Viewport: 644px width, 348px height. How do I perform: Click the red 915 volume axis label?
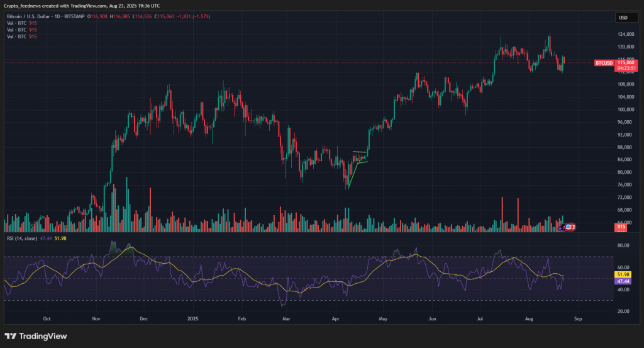click(621, 227)
